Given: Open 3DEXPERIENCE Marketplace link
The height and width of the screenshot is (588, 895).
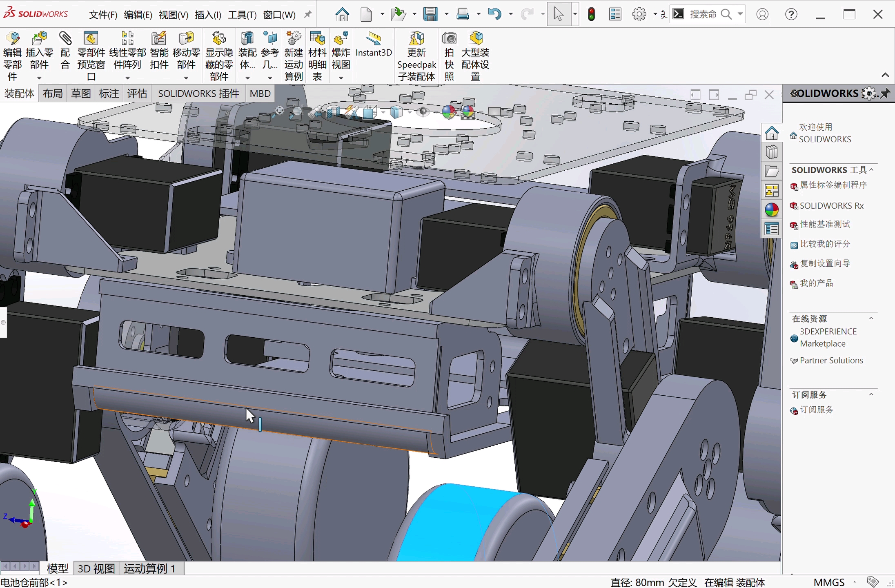Looking at the screenshot, I should tap(828, 338).
